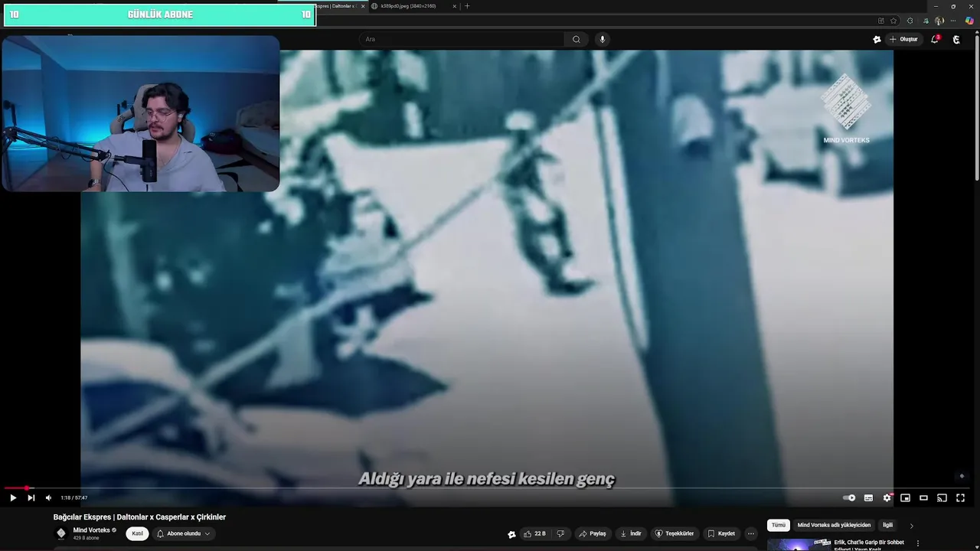Image resolution: width=980 pixels, height=551 pixels.
Task: Seek along the red video progress bar
Action: [x=487, y=487]
